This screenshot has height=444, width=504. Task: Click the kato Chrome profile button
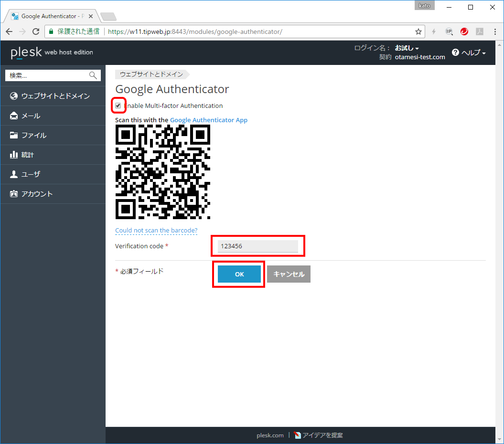424,6
